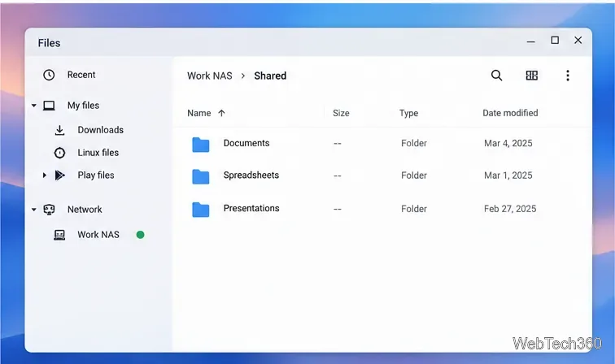The image size is (615, 364).
Task: Select Recent in the sidebar
Action: (81, 75)
